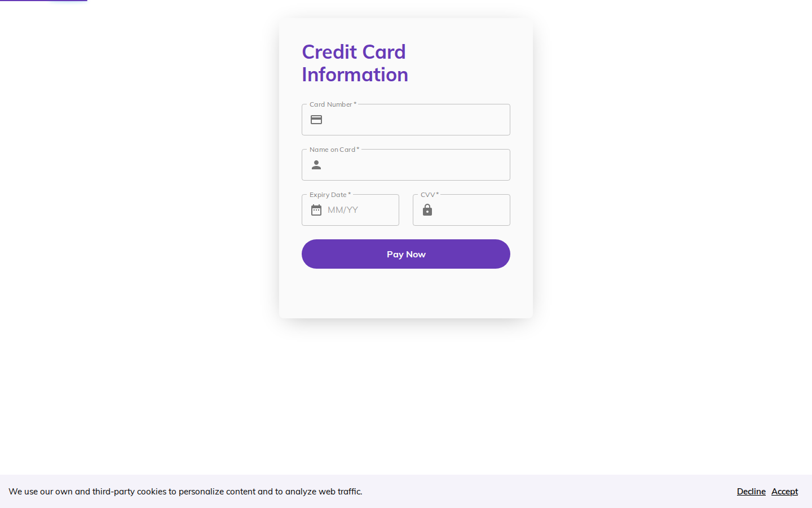Click the purple loading progress bar at top
The width and height of the screenshot is (812, 508).
[43, 1]
